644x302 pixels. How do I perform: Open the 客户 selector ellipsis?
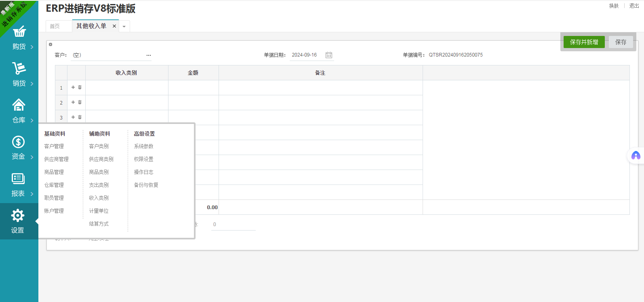[x=149, y=55]
